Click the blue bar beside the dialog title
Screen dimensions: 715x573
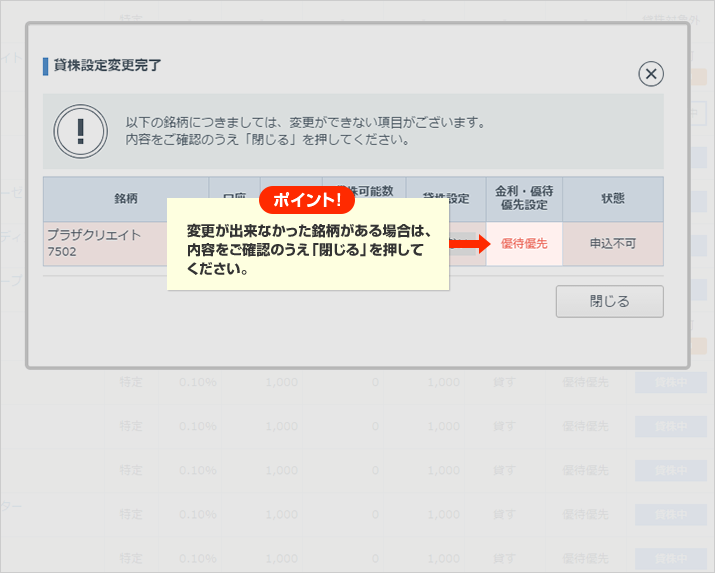[45, 66]
